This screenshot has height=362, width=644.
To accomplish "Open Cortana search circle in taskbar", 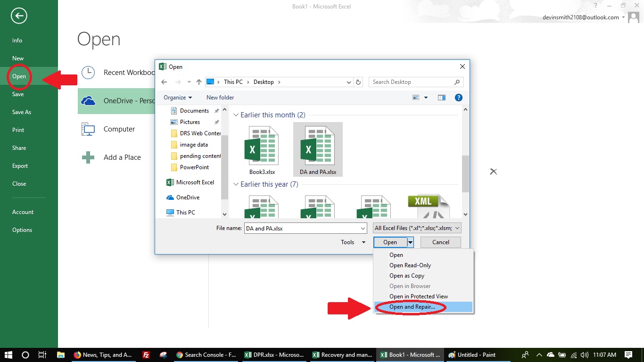I will 25,355.
